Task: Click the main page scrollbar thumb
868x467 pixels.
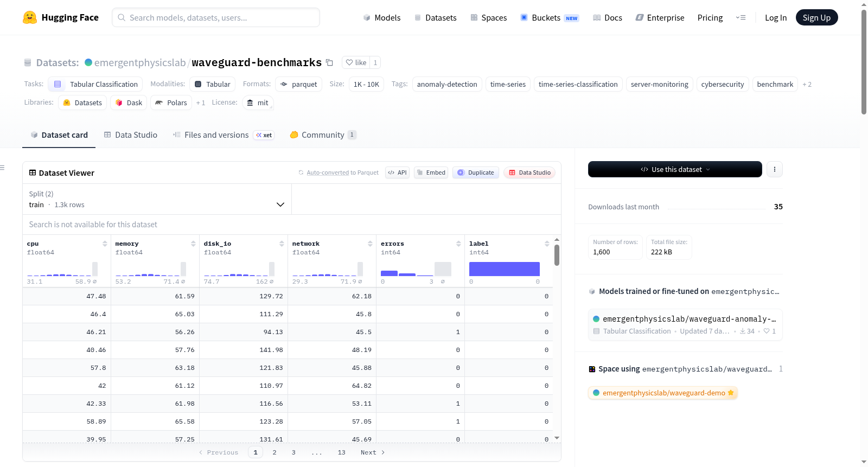Action: tap(864, 61)
